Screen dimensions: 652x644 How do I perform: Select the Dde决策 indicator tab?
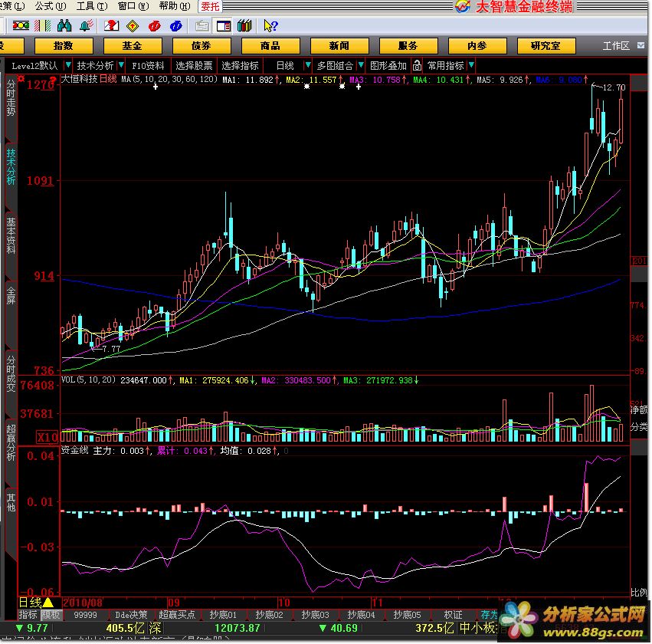(131, 614)
